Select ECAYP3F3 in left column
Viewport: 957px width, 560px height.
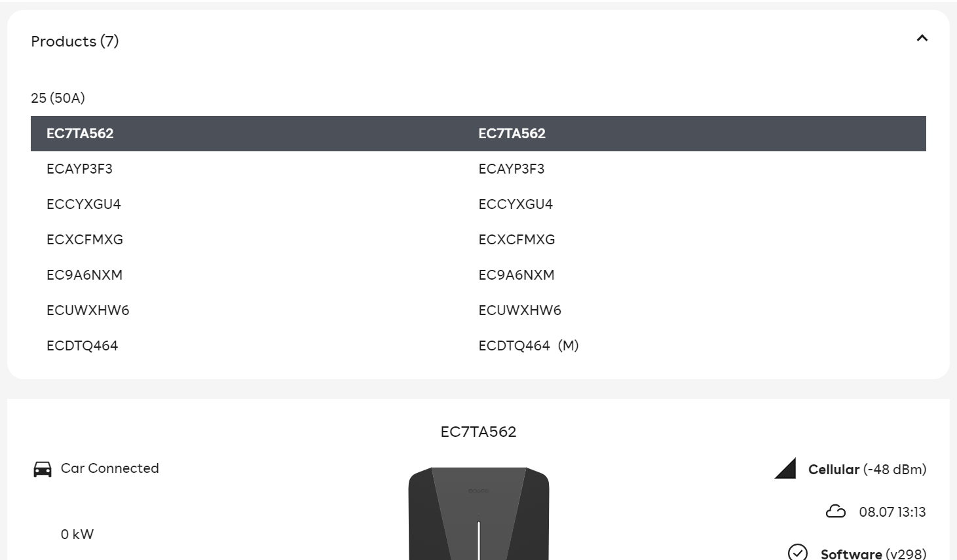coord(79,169)
